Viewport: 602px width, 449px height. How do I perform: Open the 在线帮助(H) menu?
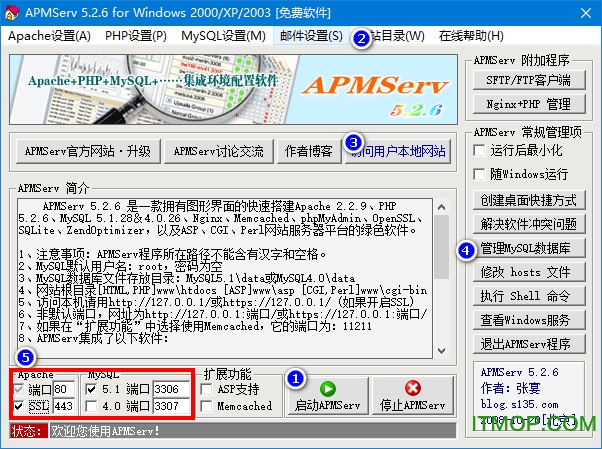coord(471,36)
